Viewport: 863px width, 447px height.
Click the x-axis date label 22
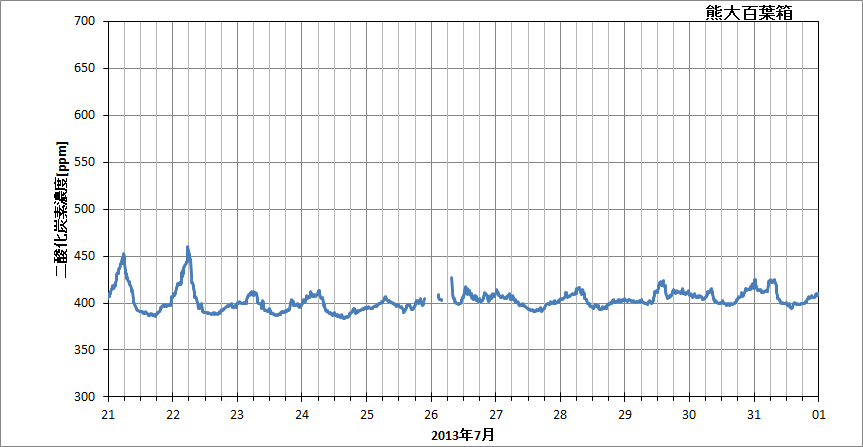click(x=173, y=414)
